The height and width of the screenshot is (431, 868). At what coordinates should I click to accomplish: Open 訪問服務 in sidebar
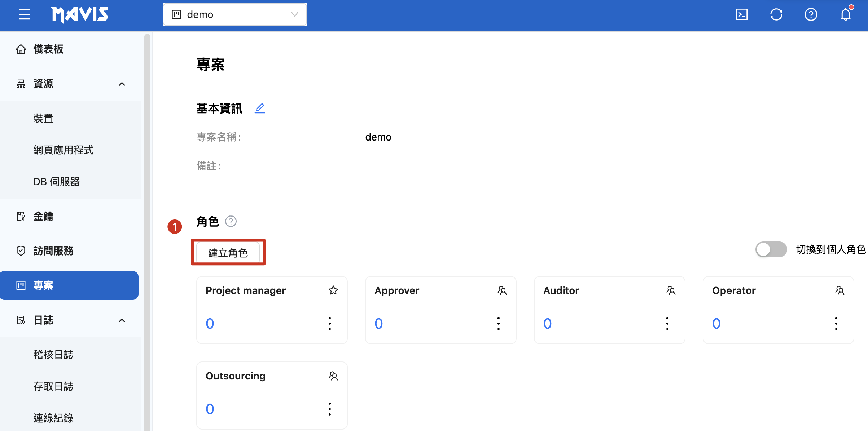point(53,251)
